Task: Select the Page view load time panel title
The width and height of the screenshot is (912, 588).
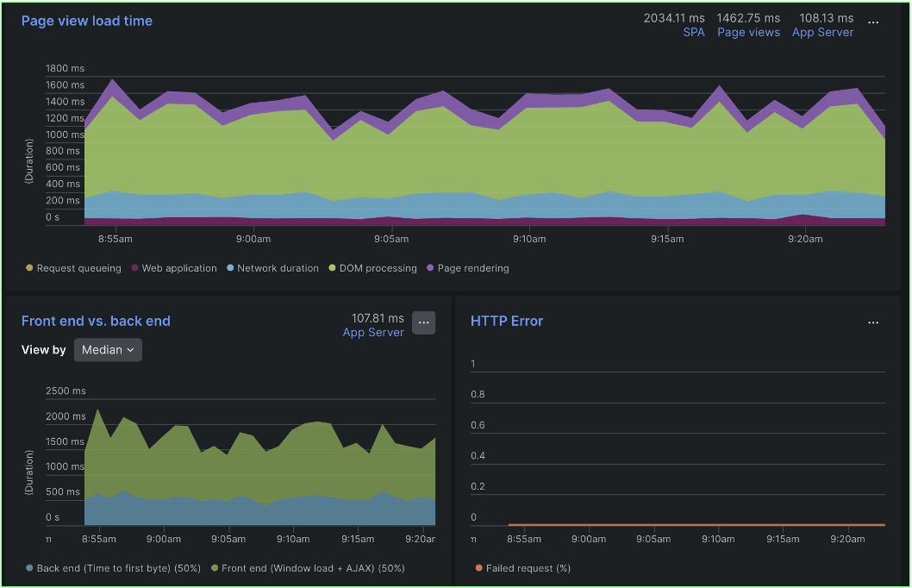Action: pos(86,21)
